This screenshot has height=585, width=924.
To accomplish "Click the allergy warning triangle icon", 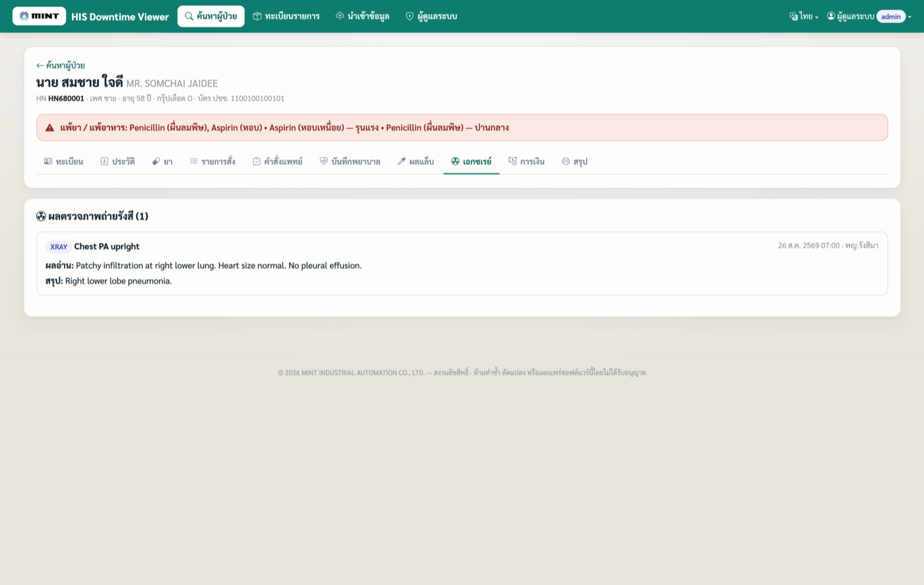I will pos(49,127).
